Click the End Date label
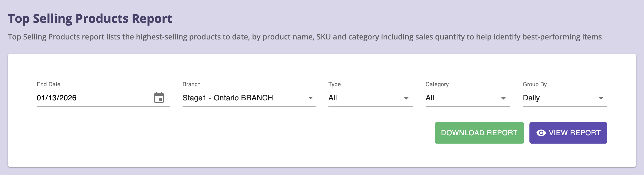The image size is (644, 175). [48, 84]
